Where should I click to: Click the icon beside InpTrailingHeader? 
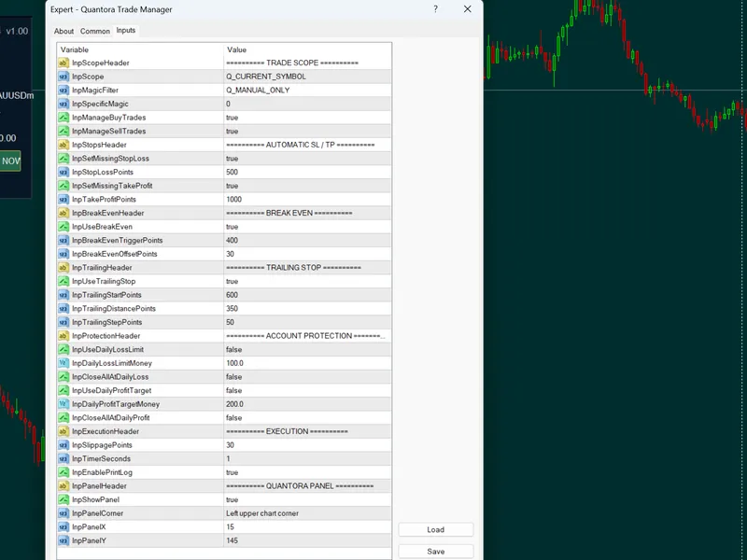(x=63, y=268)
